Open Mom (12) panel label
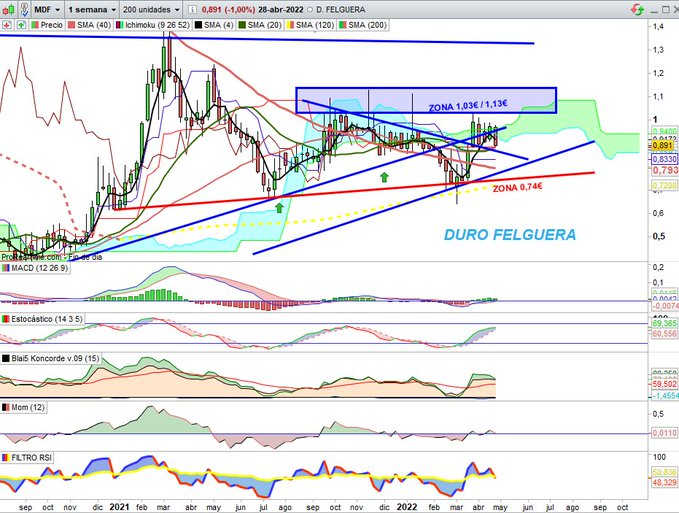The image size is (679, 513). coord(27,407)
